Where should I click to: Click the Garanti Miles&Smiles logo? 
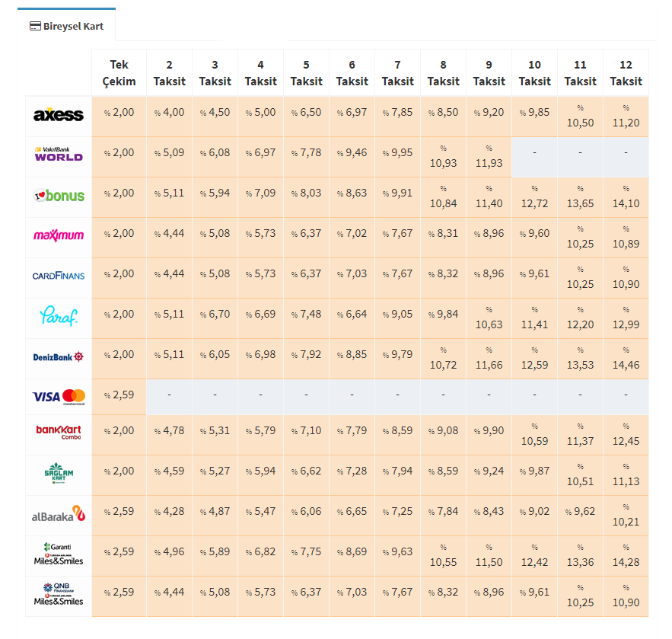click(59, 554)
